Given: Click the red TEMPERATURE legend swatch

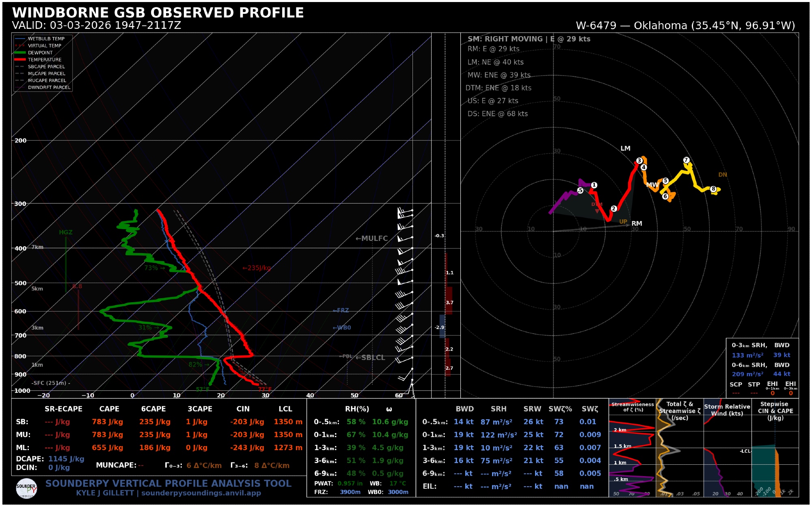Looking at the screenshot, I should pyautogui.click(x=20, y=60).
